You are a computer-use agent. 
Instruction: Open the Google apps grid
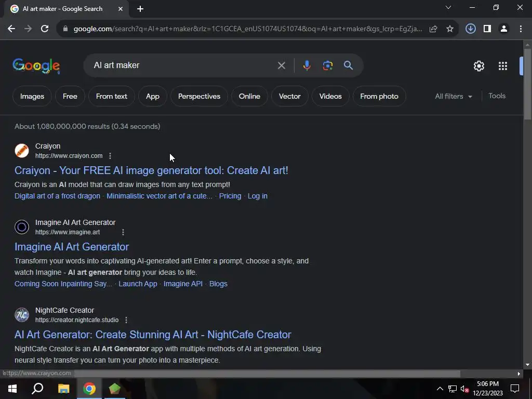(503, 66)
